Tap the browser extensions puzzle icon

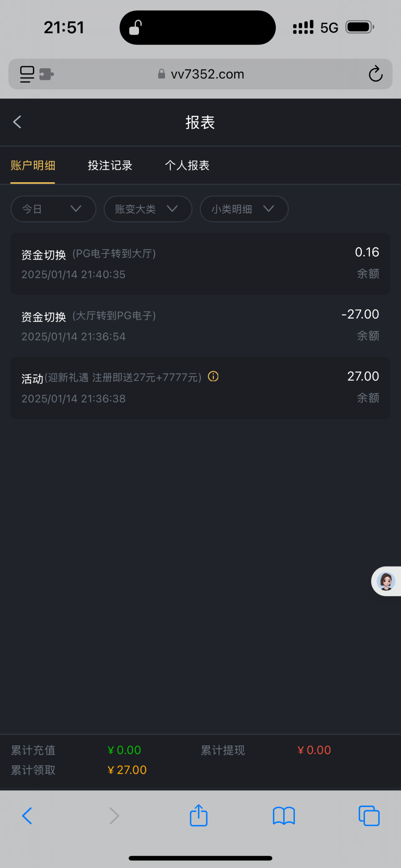(46, 74)
